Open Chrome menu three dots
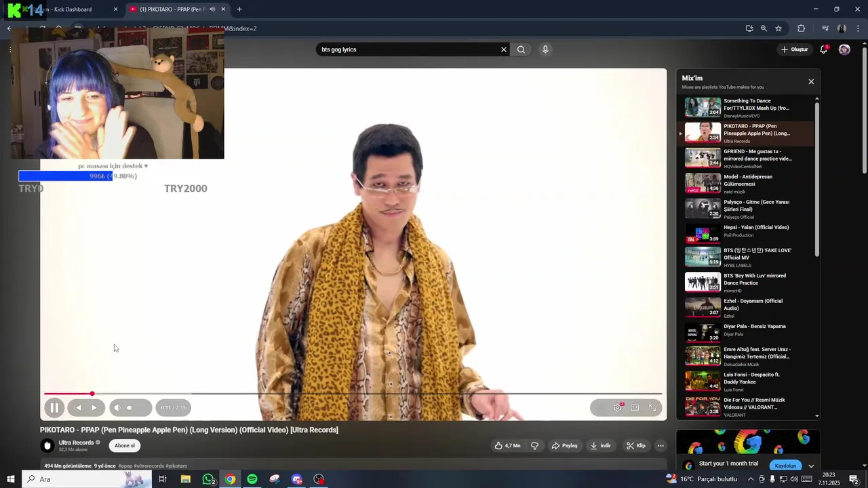 [859, 28]
